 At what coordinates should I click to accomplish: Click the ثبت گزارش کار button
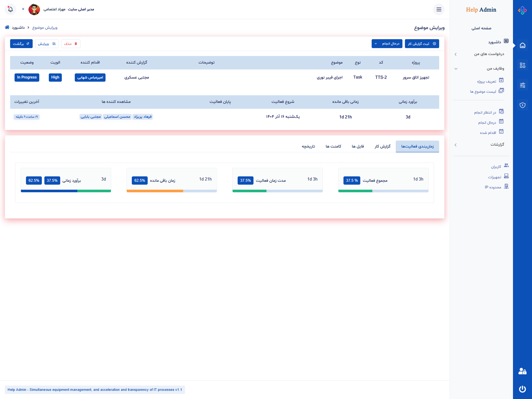tap(422, 44)
